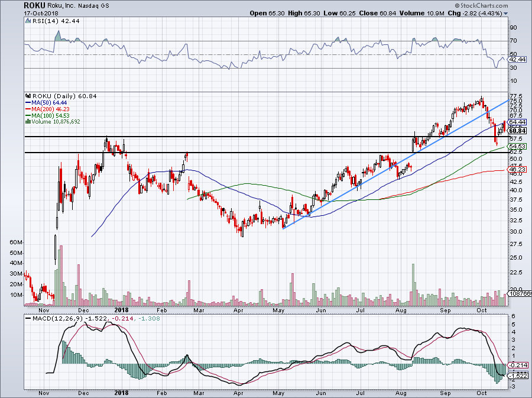Click the green 54.53 MA(100) price tag
532x398 pixels.
click(x=517, y=146)
